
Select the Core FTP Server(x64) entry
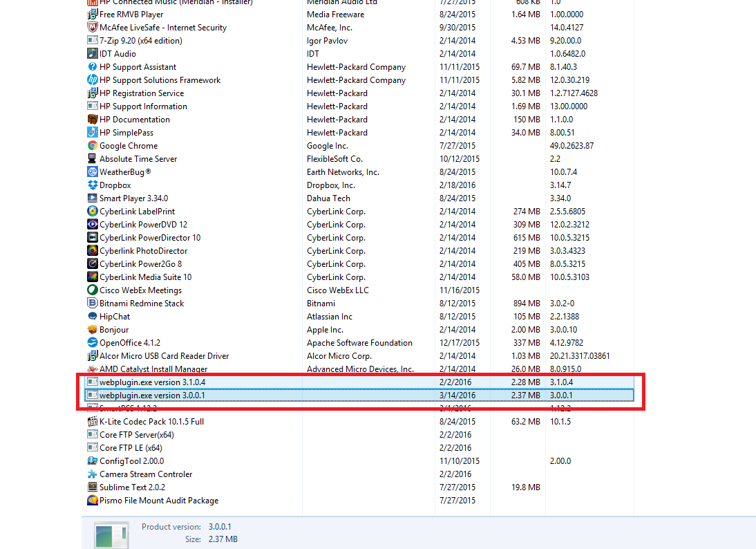(136, 435)
